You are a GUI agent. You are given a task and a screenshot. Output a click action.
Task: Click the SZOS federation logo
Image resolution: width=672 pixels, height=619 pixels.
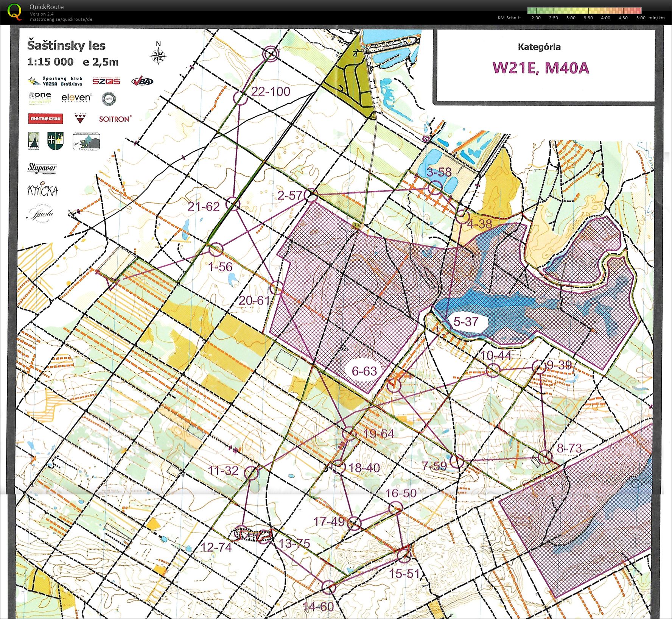pyautogui.click(x=106, y=81)
